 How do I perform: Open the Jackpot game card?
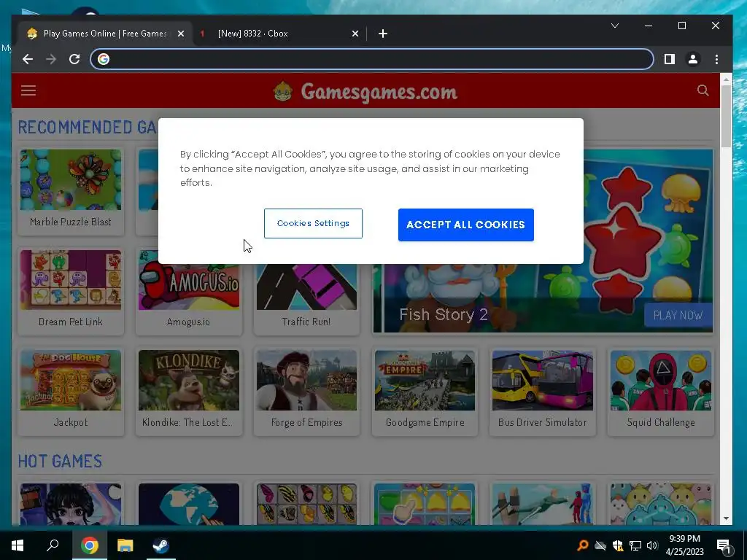(x=71, y=392)
